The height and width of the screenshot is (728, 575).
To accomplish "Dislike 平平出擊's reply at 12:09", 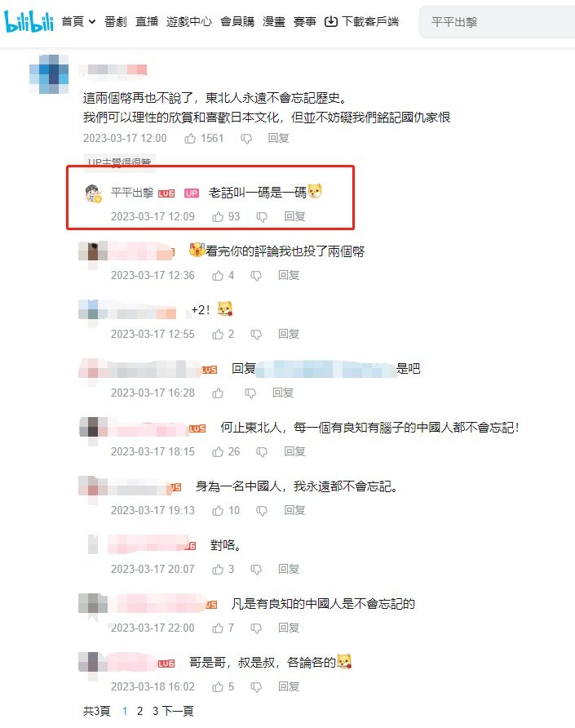I will coord(262,217).
